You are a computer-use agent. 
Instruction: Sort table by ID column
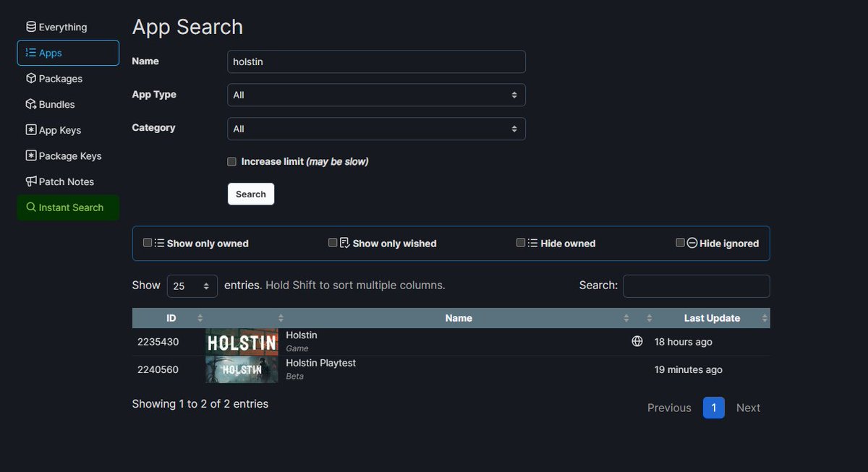[171, 318]
